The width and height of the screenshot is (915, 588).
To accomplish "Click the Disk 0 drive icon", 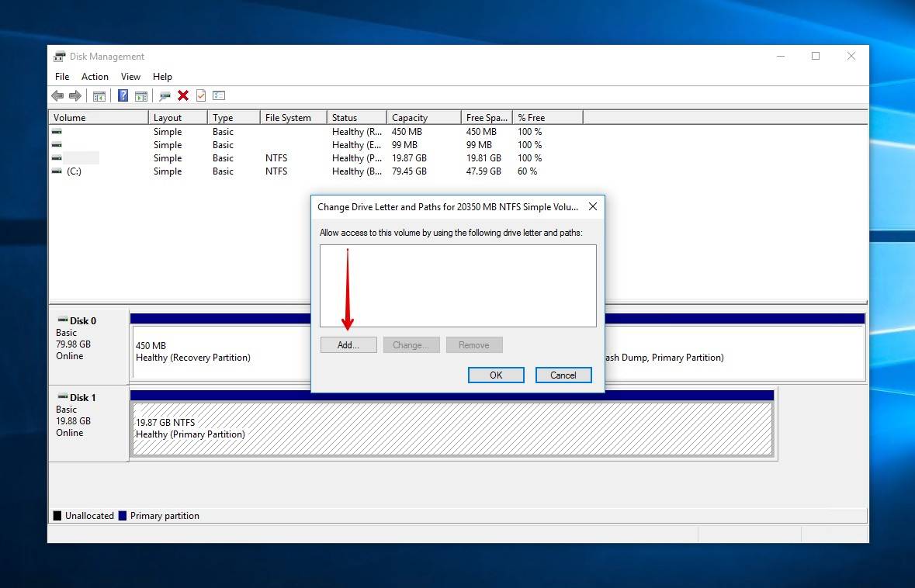I will pos(61,320).
